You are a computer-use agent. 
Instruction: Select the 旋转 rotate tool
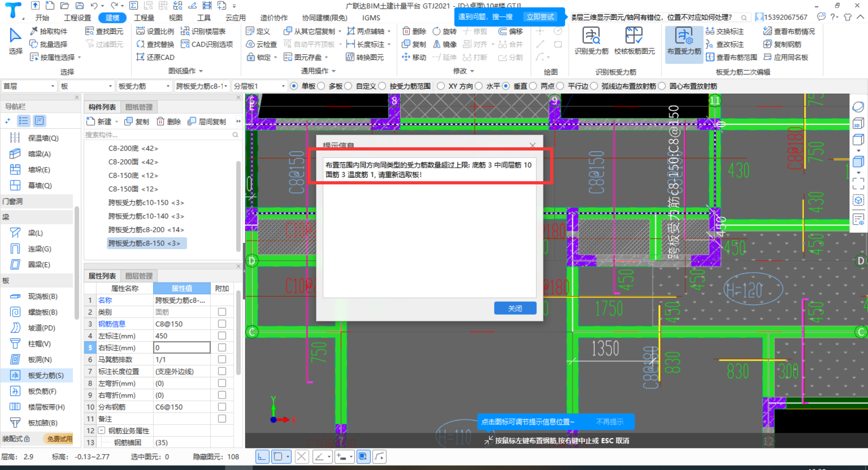point(445,31)
